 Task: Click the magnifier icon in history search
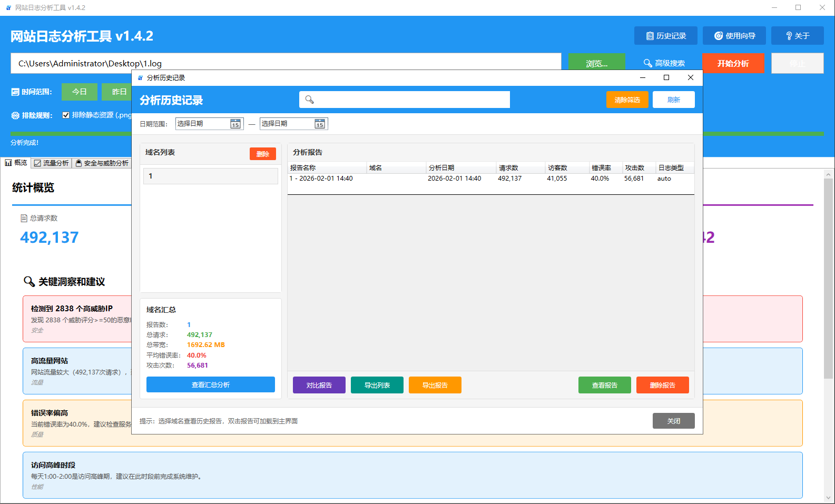(x=310, y=100)
